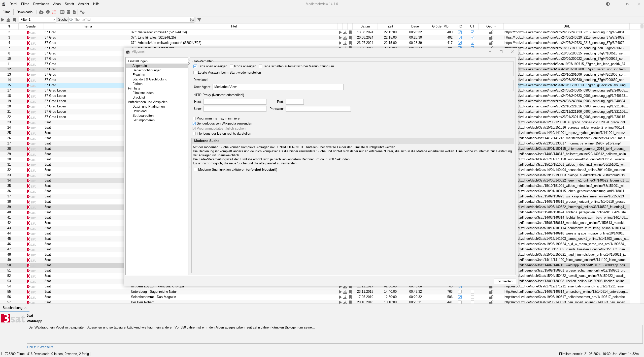Select 'Einstellungen' tree node
The image size is (644, 357).
coord(138,61)
